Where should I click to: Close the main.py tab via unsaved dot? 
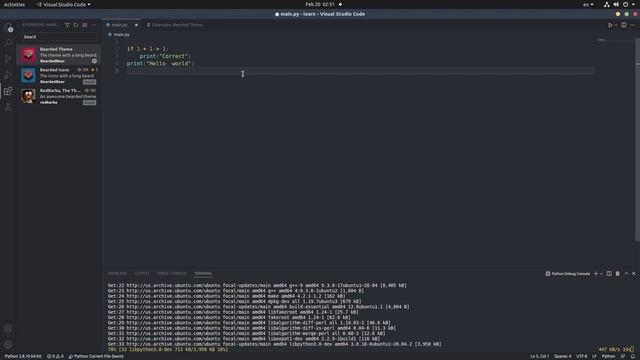136,25
